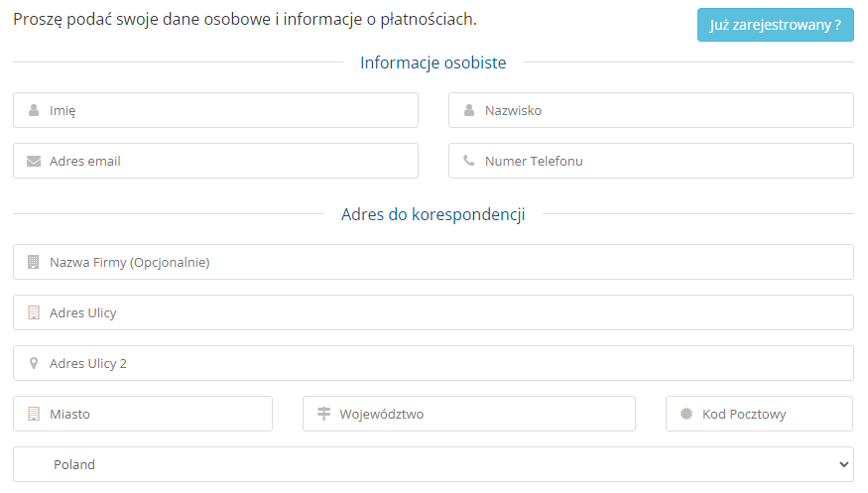Click the certificate icon beside Kod Pocztowy
The width and height of the screenshot is (868, 493).
pyautogui.click(x=686, y=414)
